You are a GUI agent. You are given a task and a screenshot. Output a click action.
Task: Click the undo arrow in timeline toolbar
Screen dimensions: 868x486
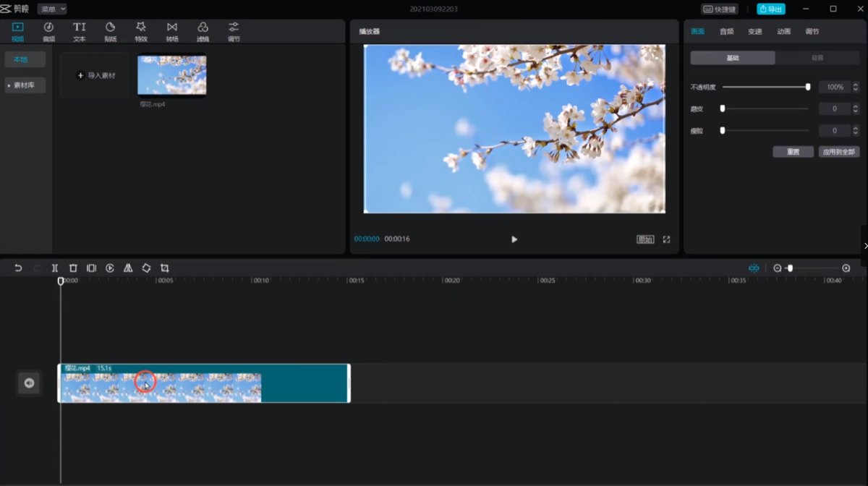click(x=19, y=268)
